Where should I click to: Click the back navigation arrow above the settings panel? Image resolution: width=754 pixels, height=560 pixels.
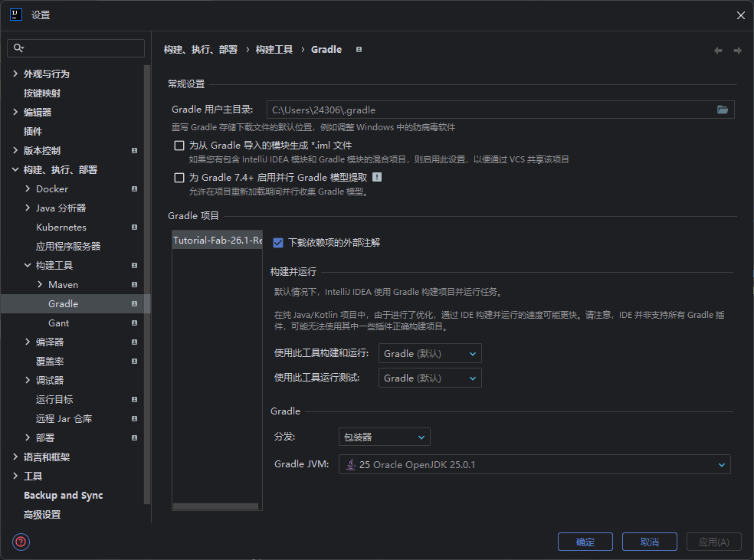click(x=717, y=49)
